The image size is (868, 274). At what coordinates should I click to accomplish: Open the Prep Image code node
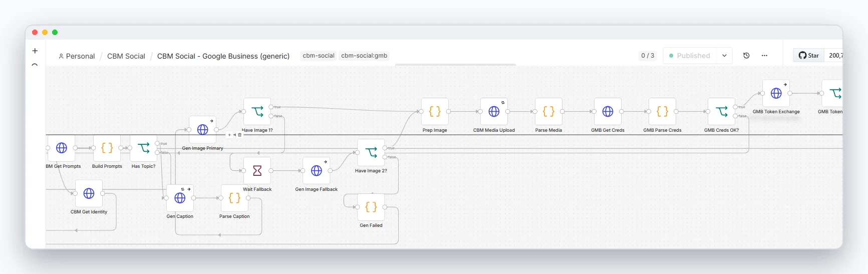point(435,112)
